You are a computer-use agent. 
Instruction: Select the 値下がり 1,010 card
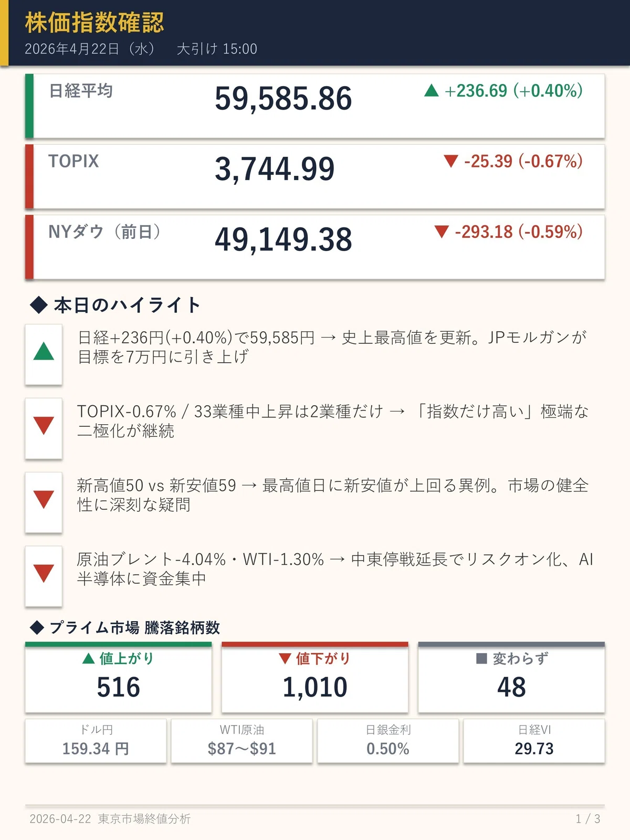tap(315, 677)
